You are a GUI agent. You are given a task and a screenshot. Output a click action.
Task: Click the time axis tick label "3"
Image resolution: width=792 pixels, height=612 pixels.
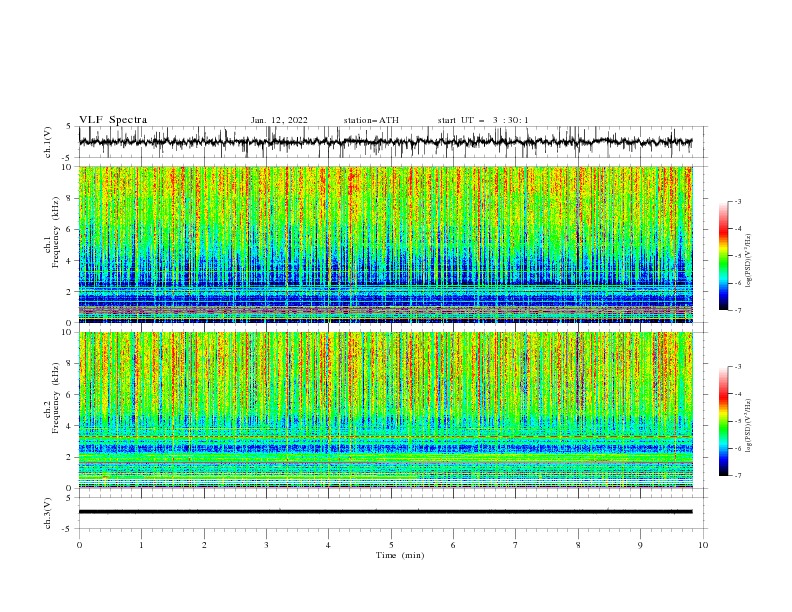click(x=266, y=545)
